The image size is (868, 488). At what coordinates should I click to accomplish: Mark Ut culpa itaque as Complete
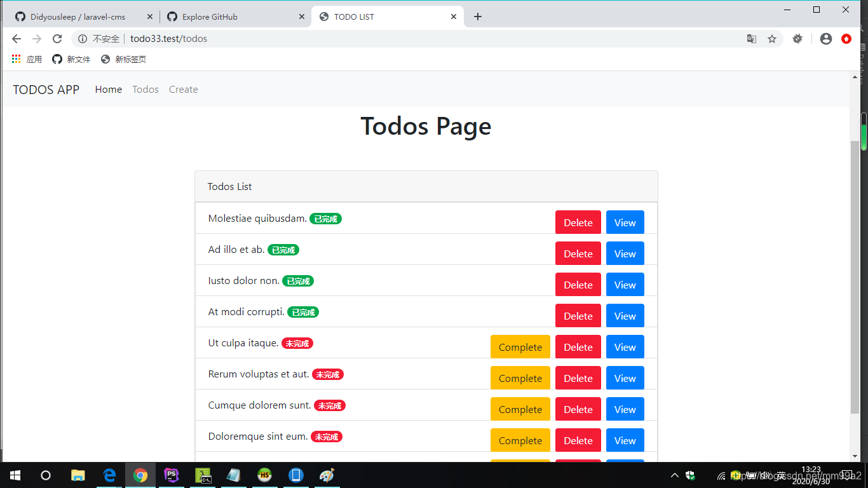[x=520, y=347]
